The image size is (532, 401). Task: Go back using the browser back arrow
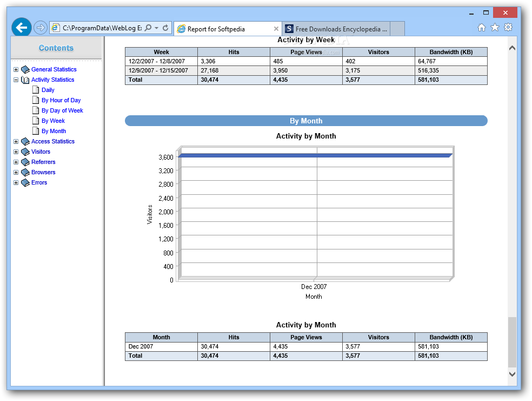[x=22, y=28]
